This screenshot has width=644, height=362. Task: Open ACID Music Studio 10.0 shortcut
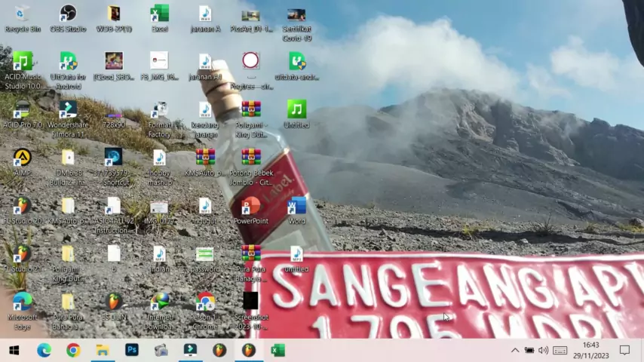23,62
